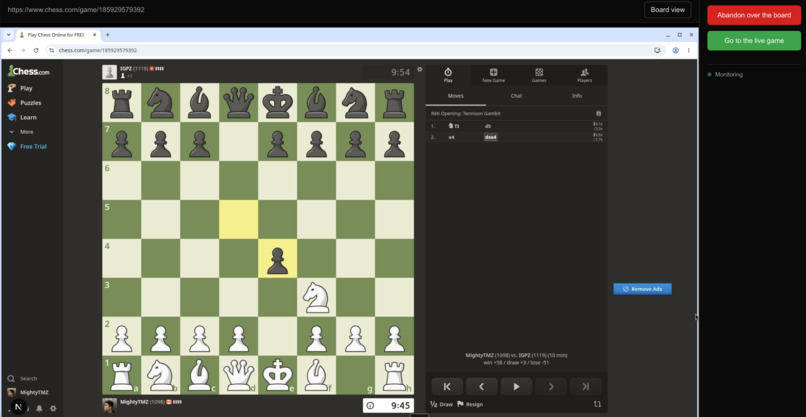Open the Play tab with stopwatch icon
Viewport: 806px width, 417px height.
448,75
